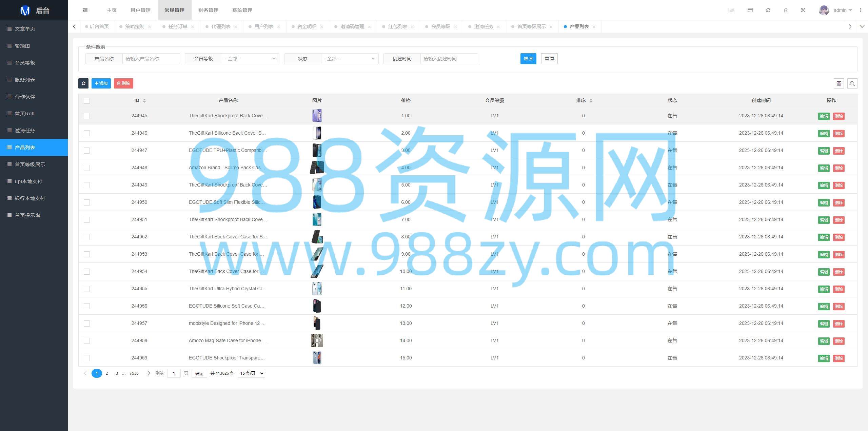Open the 15 条/页 page size selector
Image resolution: width=868 pixels, height=431 pixels.
[251, 373]
